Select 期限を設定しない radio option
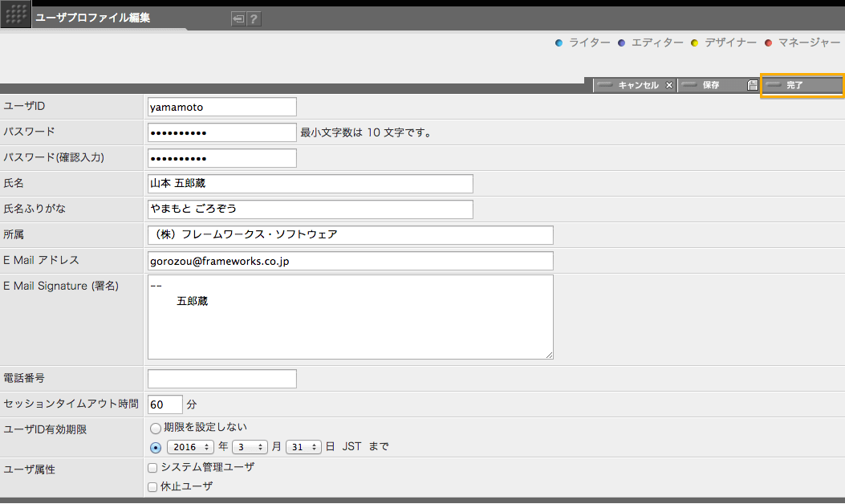The height and width of the screenshot is (504, 845). (156, 429)
